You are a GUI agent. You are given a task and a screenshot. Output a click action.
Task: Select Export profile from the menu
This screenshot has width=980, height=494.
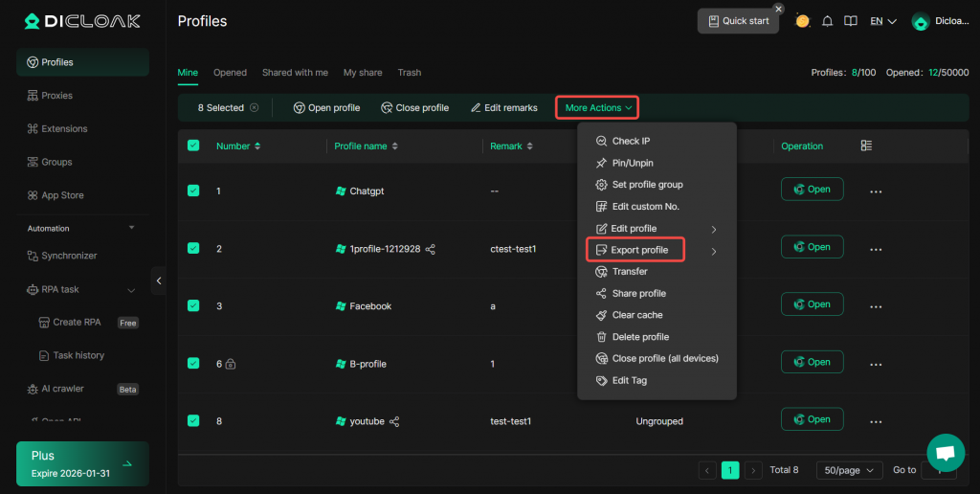pyautogui.click(x=639, y=250)
